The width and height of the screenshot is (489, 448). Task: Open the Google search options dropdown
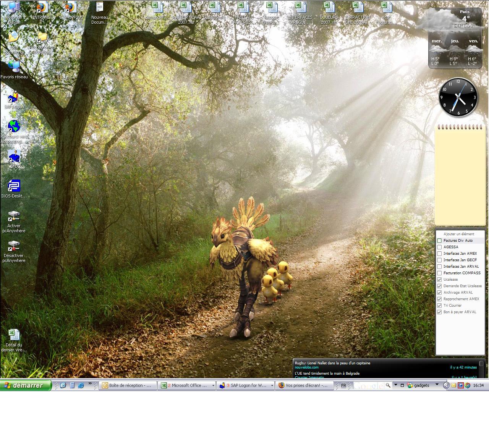[x=396, y=385]
